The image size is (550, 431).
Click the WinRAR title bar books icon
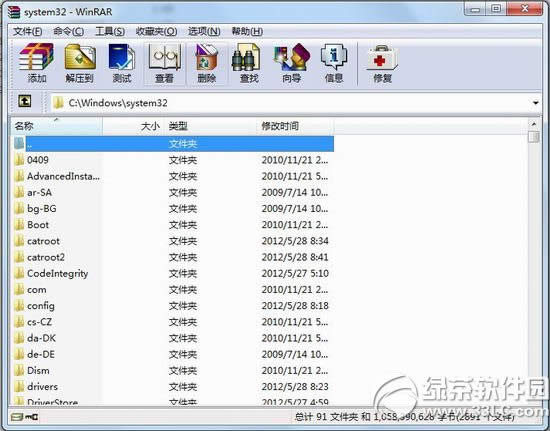pos(14,12)
